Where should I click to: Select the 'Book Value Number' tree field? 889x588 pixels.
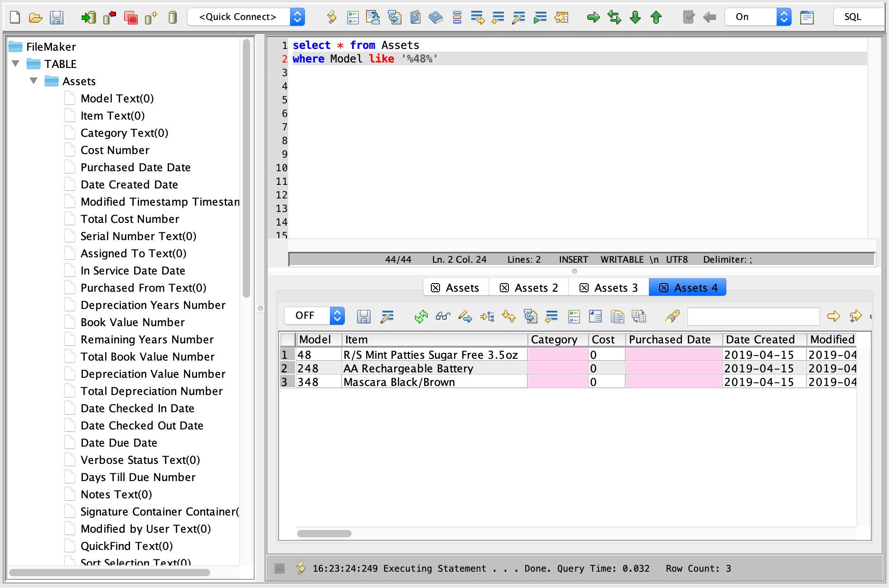133,322
